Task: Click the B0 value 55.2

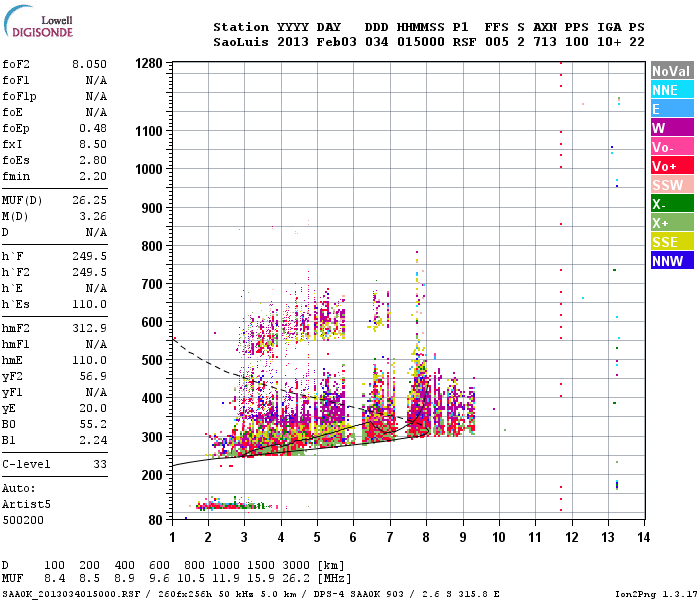Action: 93,425
